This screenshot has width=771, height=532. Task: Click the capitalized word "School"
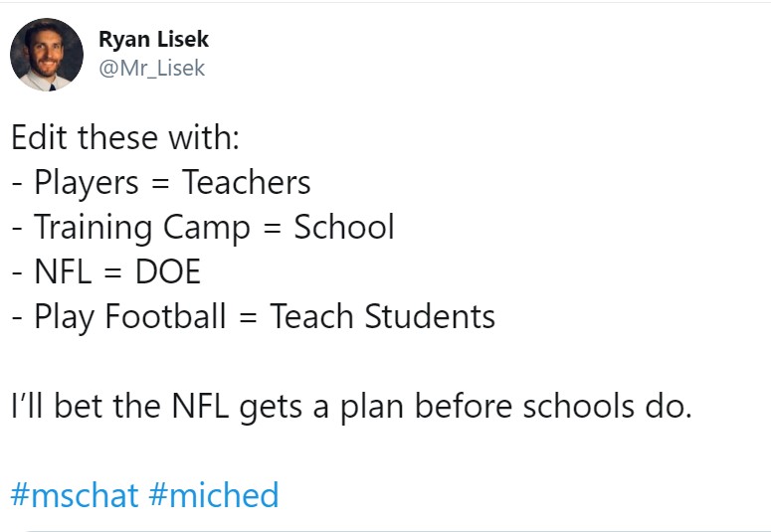(x=344, y=228)
